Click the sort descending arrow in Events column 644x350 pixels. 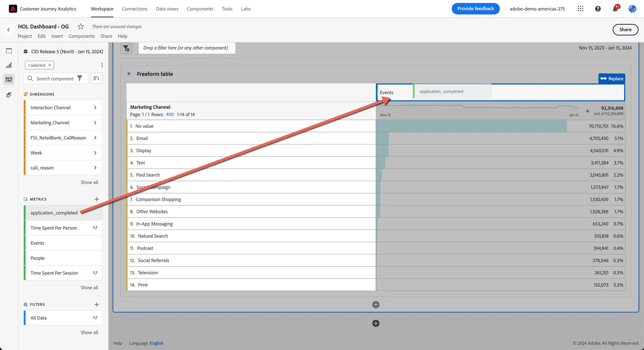[588, 111]
